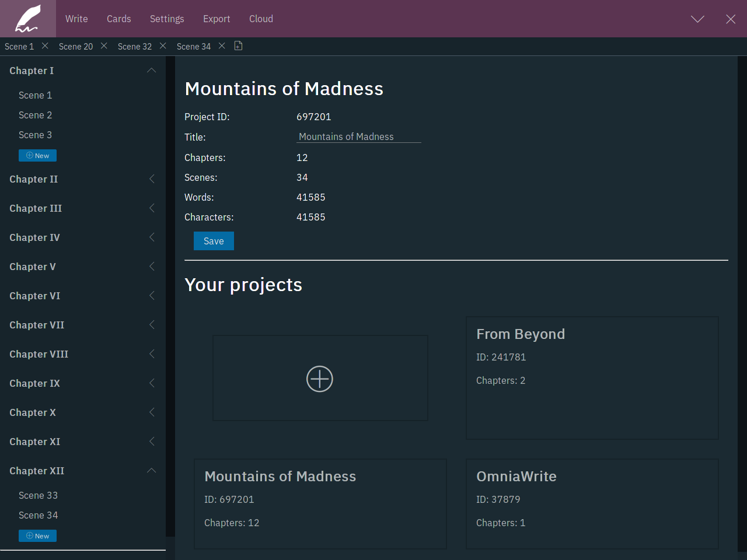The height and width of the screenshot is (560, 747).
Task: Close the Scene 20 tab
Action: 104,46
